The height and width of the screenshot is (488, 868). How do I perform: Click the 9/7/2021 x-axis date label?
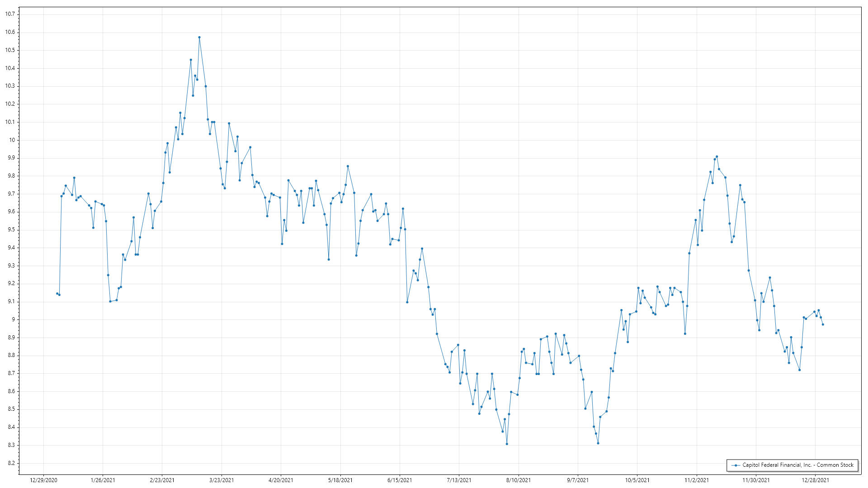[578, 480]
